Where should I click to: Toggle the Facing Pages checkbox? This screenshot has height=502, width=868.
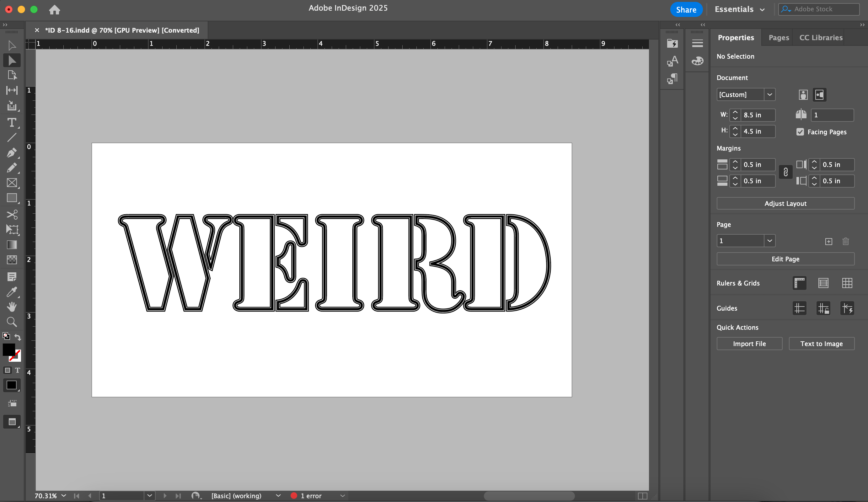800,132
